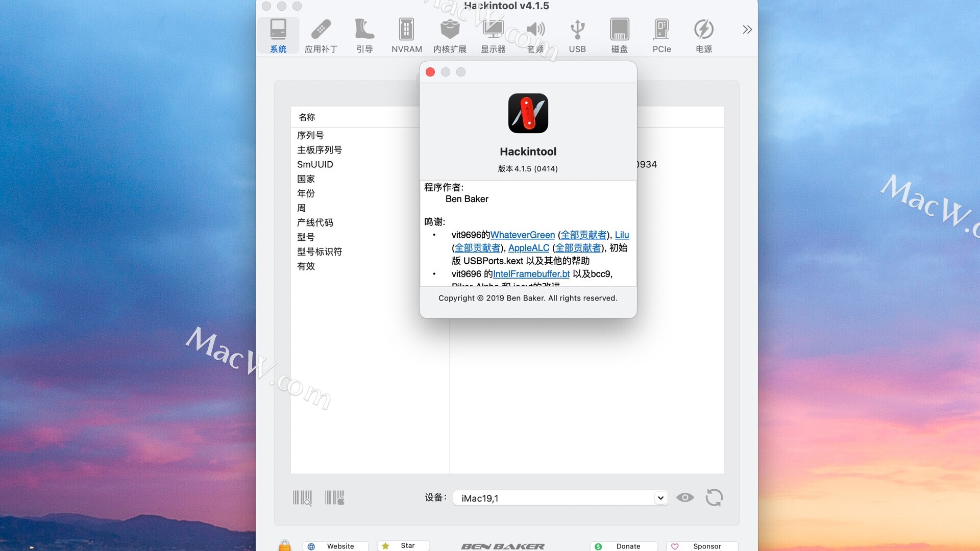The image size is (980, 551).
Task: Expand the iMac19,1 device dropdown
Action: click(660, 498)
